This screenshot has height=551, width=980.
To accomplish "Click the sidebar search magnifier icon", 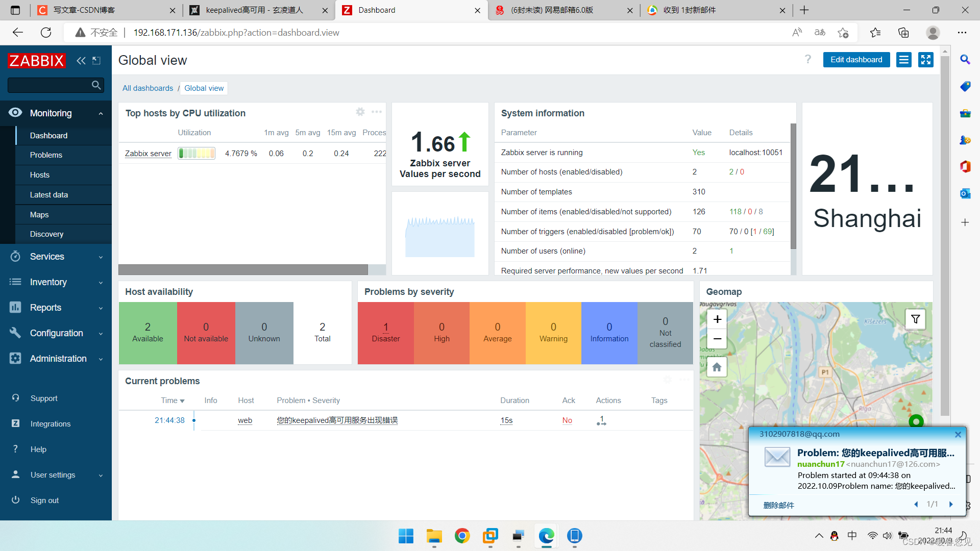I will point(96,85).
